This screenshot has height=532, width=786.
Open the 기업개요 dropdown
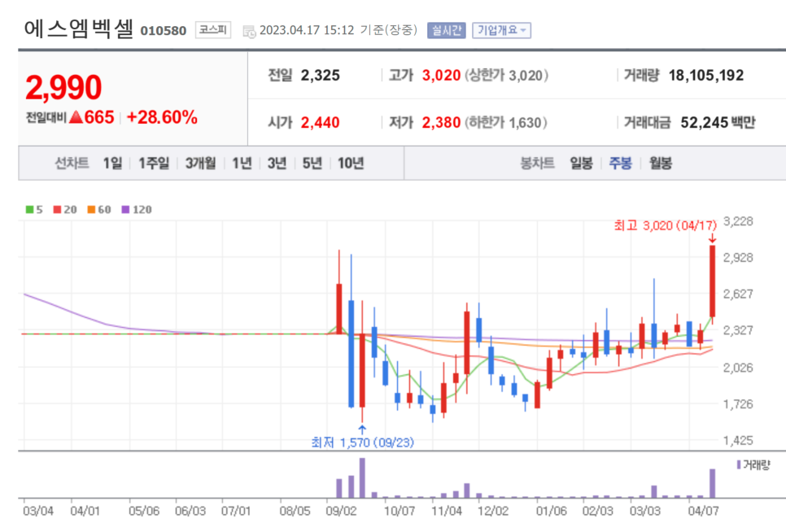pyautogui.click(x=501, y=31)
